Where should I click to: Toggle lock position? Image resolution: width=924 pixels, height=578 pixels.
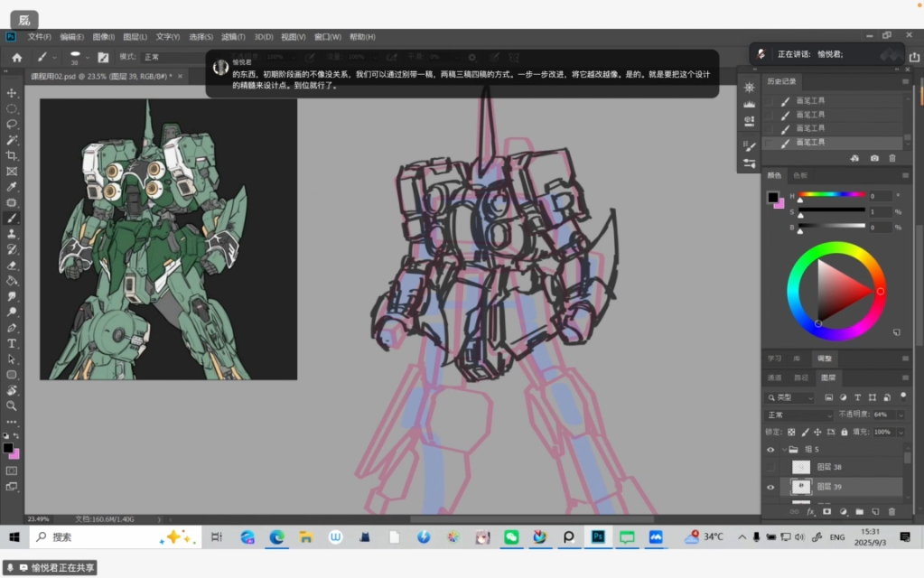point(817,432)
